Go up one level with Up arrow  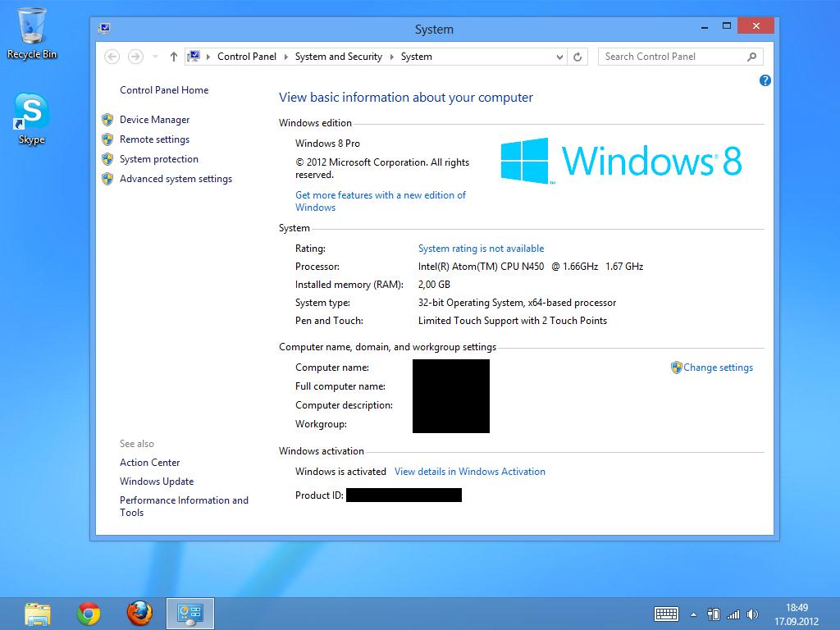(x=174, y=57)
